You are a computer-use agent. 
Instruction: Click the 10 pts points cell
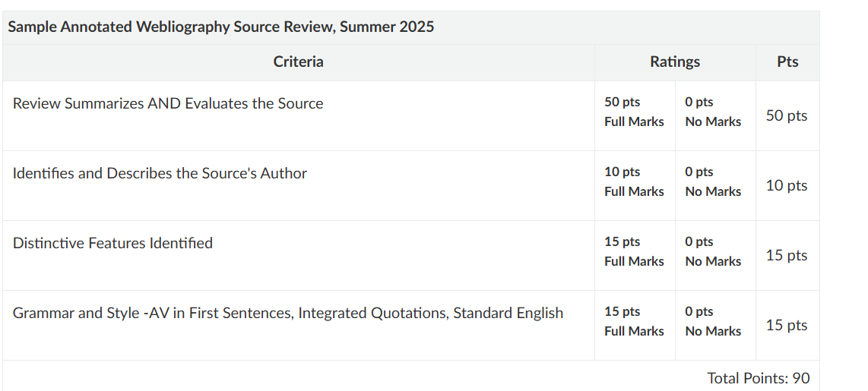(787, 186)
